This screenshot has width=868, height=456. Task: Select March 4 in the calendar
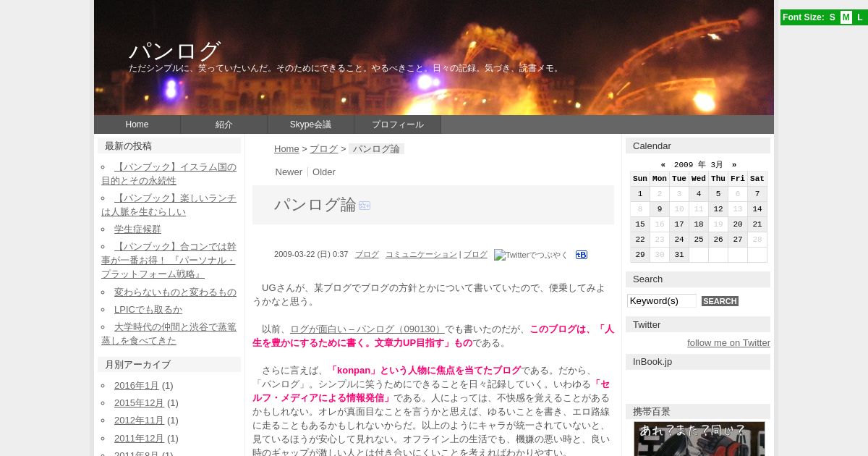point(699,194)
